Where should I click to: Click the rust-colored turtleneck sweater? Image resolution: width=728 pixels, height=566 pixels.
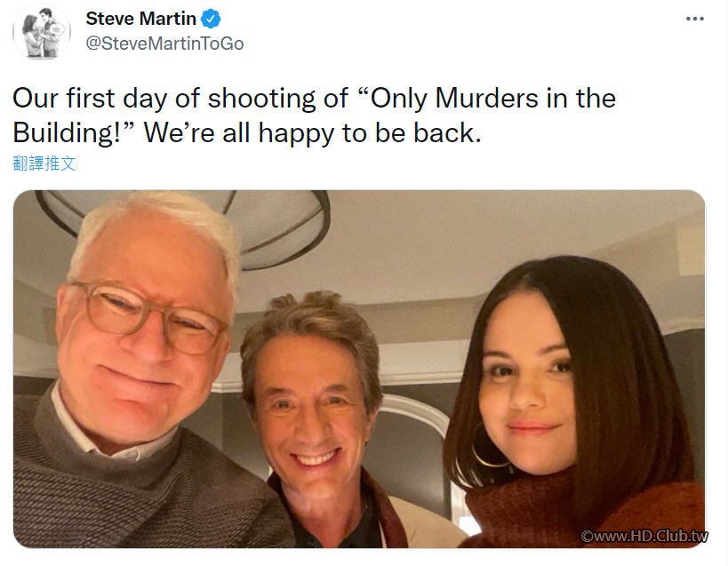point(578,515)
